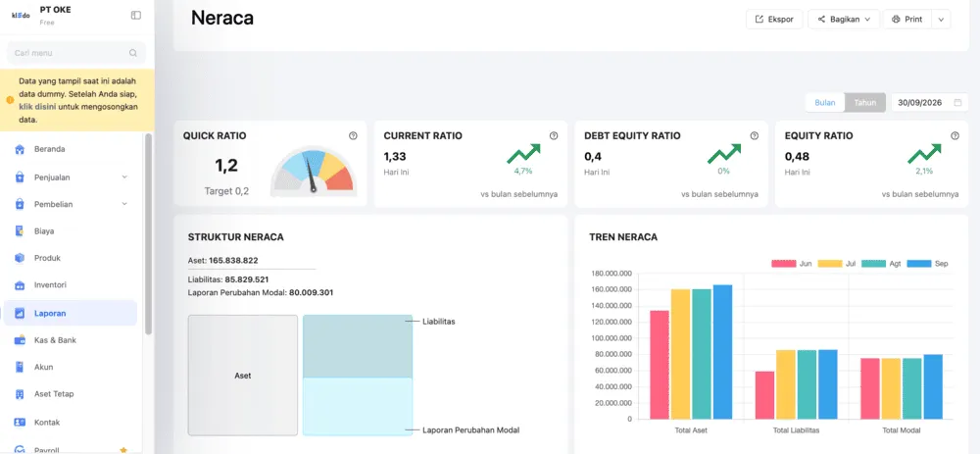Click the Equity Ratio help question icon

[x=955, y=135]
